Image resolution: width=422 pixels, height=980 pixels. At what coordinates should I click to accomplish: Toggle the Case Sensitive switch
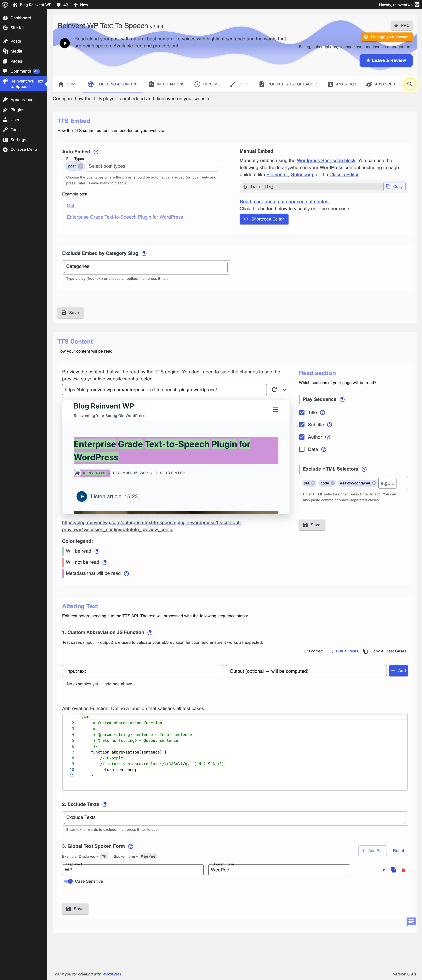[69, 881]
